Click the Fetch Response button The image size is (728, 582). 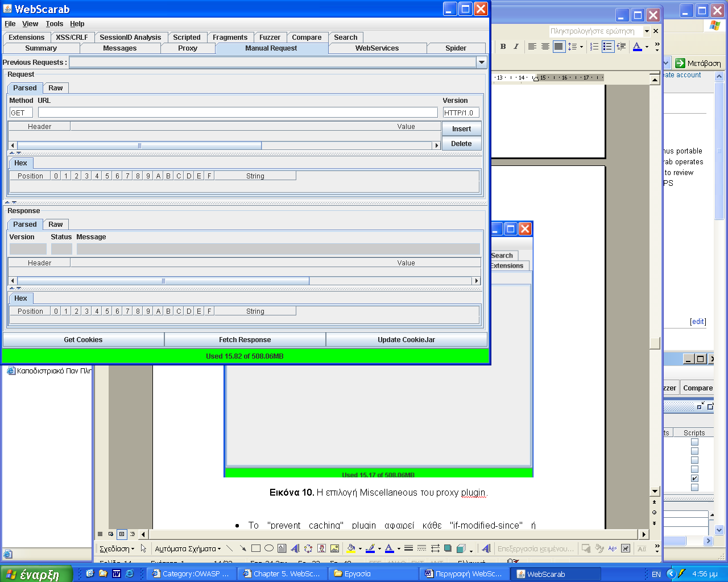tap(245, 340)
